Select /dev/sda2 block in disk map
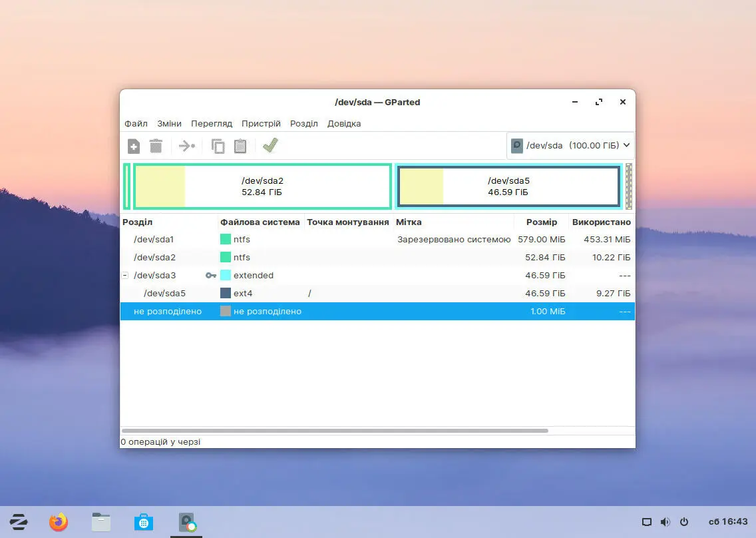Viewport: 756px width, 538px height. 262,186
